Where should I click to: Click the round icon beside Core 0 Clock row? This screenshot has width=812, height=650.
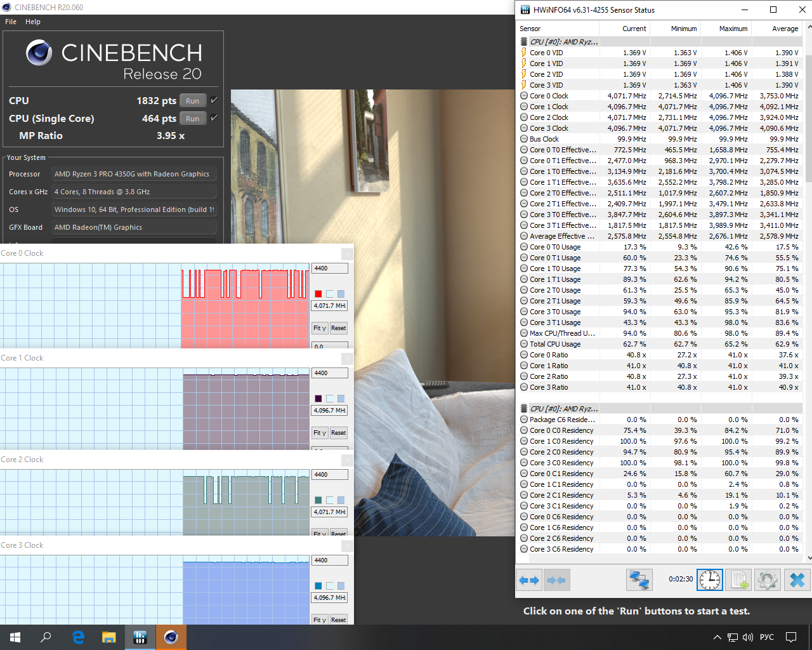(x=524, y=96)
